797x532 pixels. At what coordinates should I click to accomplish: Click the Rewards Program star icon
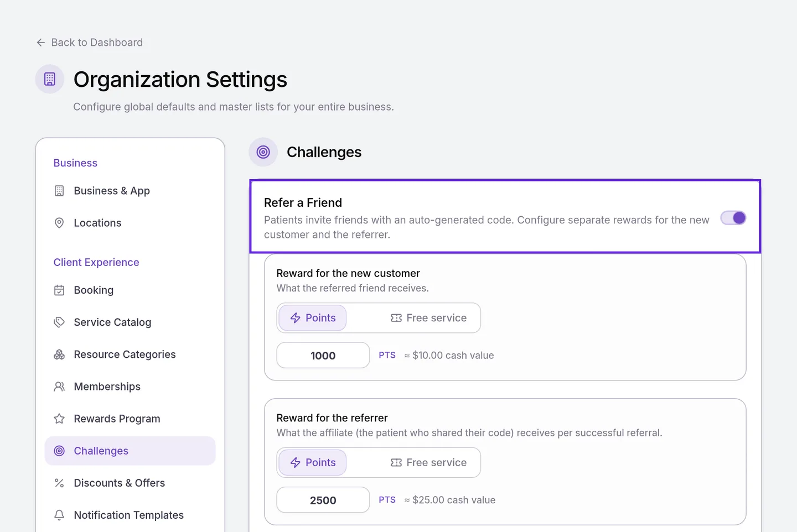pos(59,419)
